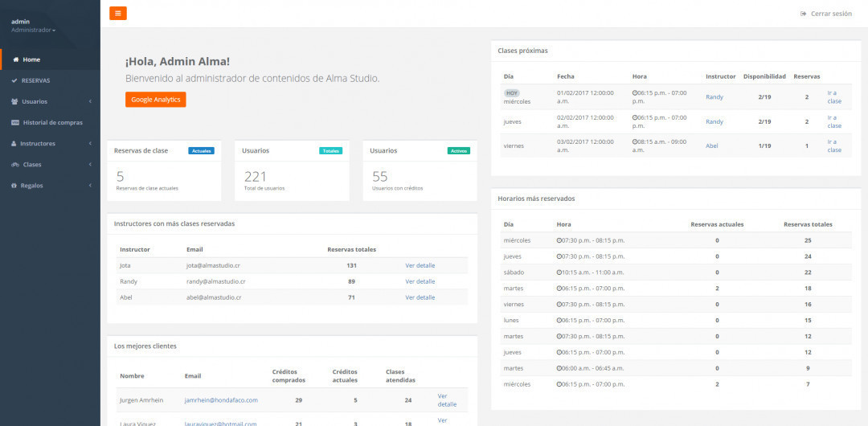Expand the Regalos submenu chevron
This screenshot has width=868, height=426.
click(x=90, y=185)
